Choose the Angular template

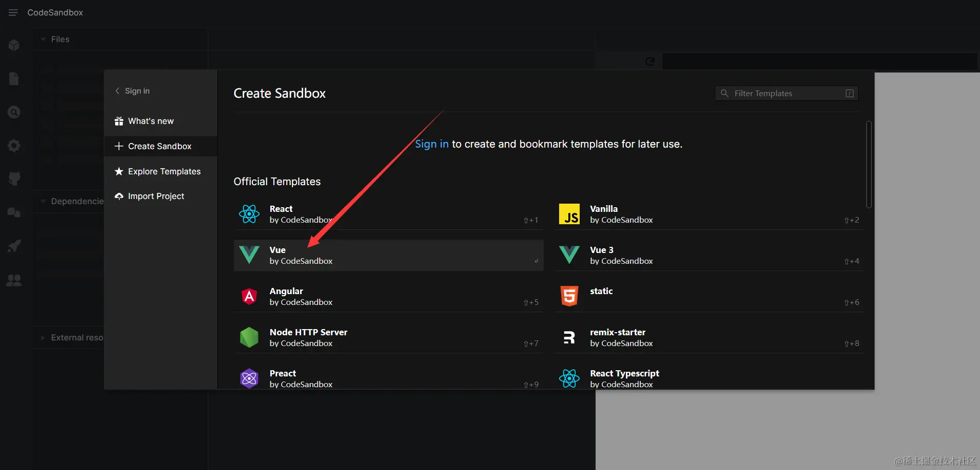(389, 296)
